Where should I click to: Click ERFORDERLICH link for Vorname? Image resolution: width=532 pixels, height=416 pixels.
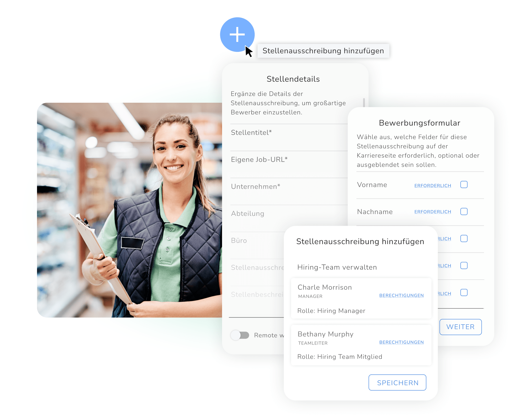(x=433, y=186)
